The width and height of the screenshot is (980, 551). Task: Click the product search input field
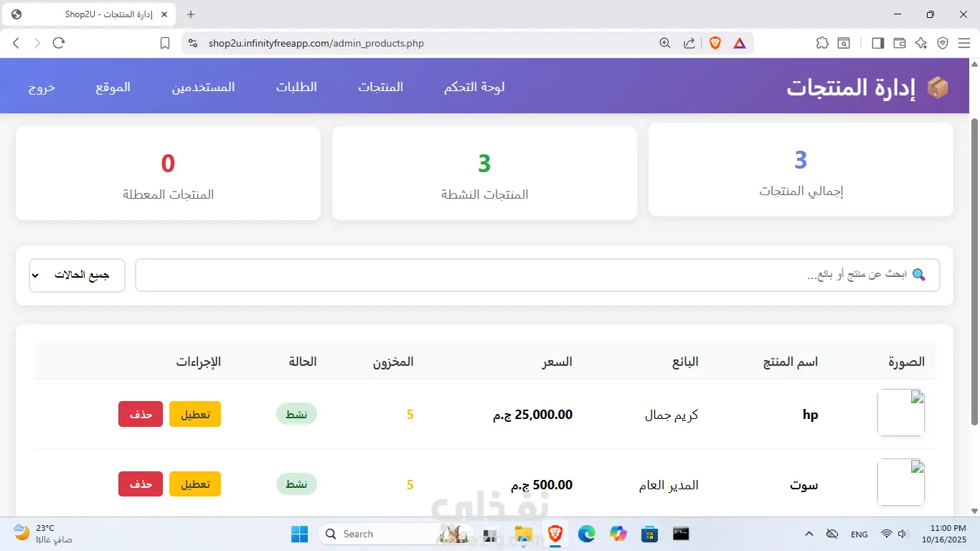[537, 275]
